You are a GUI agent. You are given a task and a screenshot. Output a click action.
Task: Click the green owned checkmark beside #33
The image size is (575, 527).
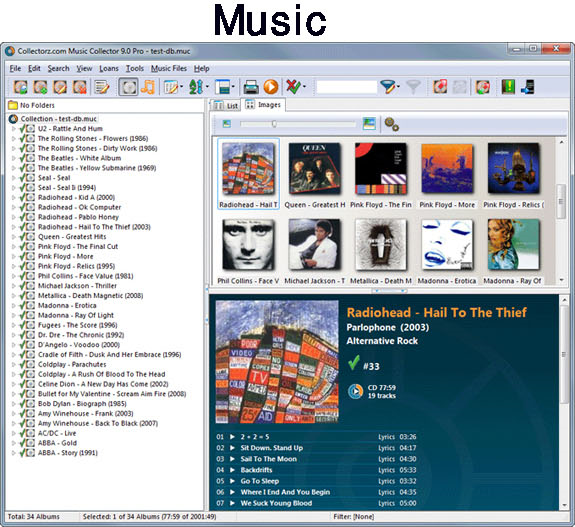click(354, 363)
